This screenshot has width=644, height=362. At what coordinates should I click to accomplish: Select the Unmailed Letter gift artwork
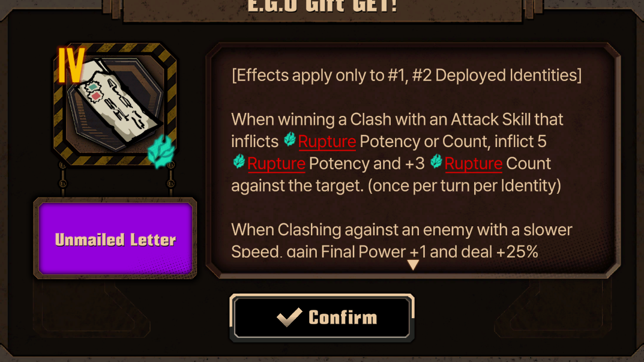tap(115, 105)
